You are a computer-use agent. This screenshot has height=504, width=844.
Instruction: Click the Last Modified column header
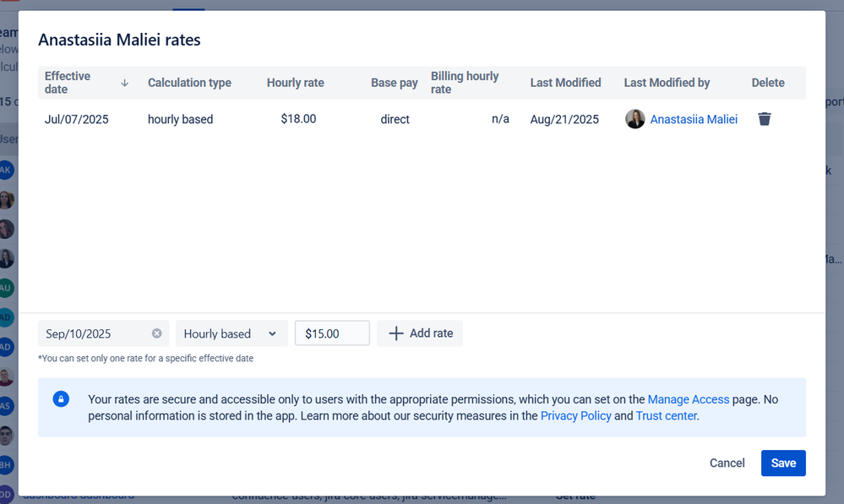pyautogui.click(x=565, y=83)
